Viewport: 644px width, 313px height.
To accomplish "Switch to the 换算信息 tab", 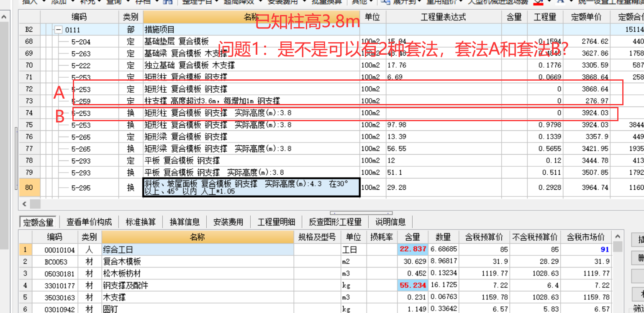I will (185, 222).
